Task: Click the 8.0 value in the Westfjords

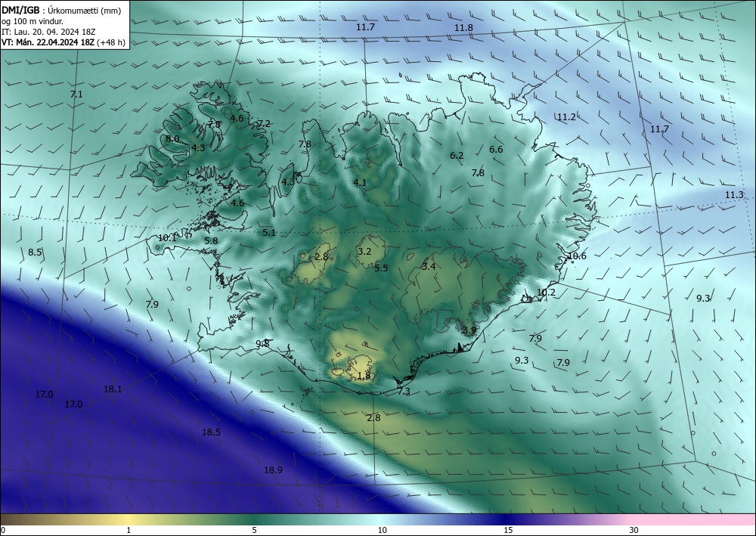Action: point(172,139)
